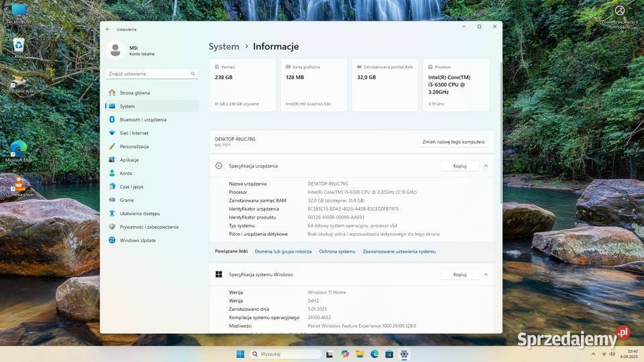Open Oczyszczanie dysku desktop shortcut
This screenshot has height=362, width=644.
pos(19,84)
